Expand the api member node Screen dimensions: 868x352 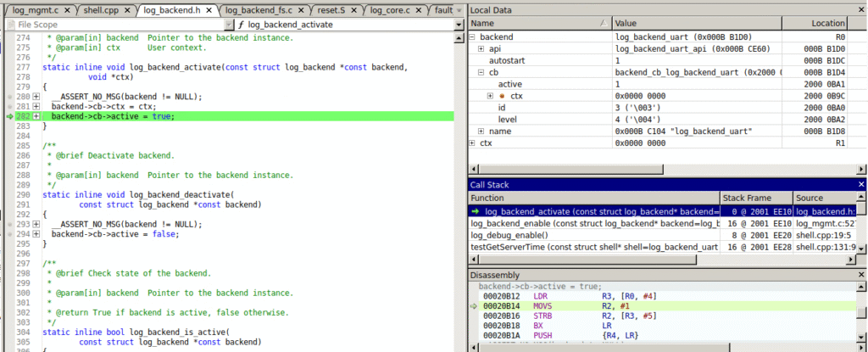coord(481,49)
